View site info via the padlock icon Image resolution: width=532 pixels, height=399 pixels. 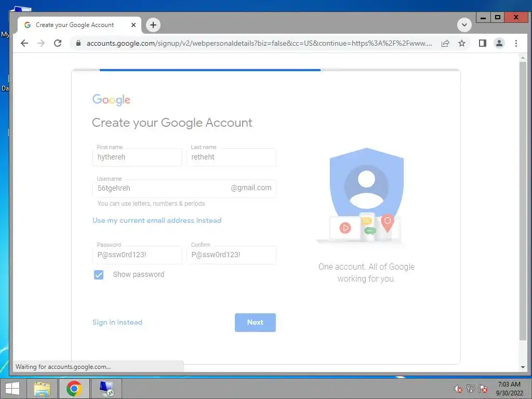tap(78, 43)
